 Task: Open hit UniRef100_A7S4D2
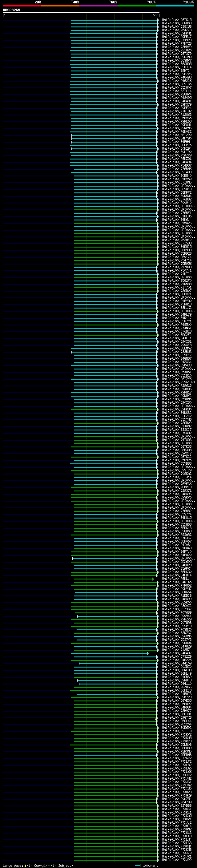[x=177, y=433]
